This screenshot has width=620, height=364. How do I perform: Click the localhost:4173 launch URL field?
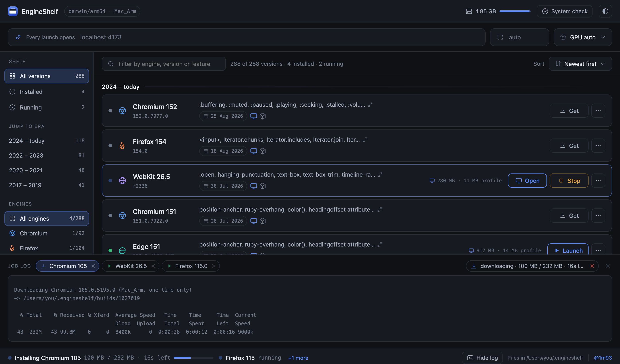246,37
